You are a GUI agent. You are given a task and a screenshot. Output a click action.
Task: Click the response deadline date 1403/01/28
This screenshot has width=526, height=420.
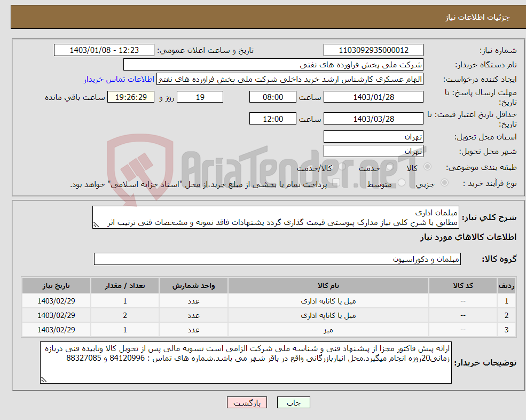coord(373,97)
